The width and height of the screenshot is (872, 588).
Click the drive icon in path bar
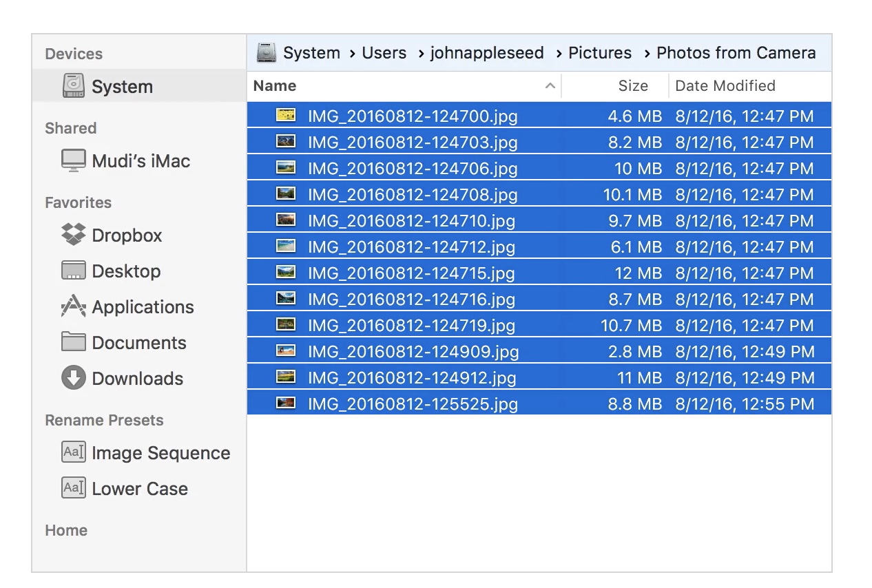[x=267, y=53]
